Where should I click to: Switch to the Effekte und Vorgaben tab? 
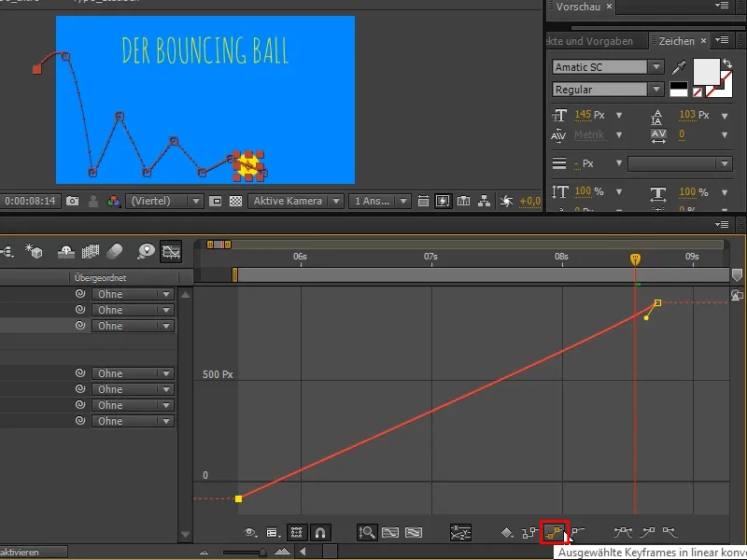[590, 41]
